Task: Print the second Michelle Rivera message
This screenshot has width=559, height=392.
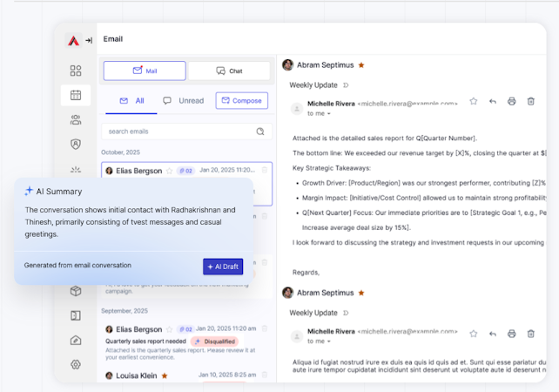Action: [x=512, y=334]
